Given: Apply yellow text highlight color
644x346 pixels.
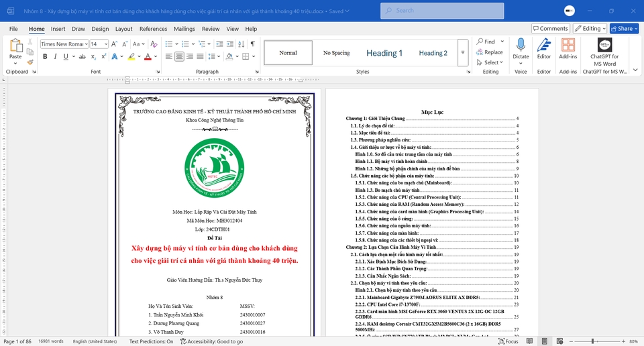Looking at the screenshot, I should 131,56.
